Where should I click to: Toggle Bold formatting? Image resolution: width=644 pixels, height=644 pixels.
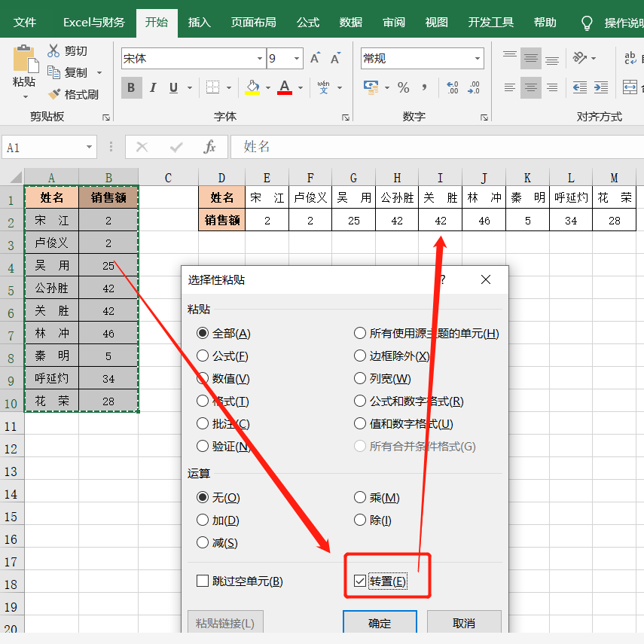[x=131, y=87]
